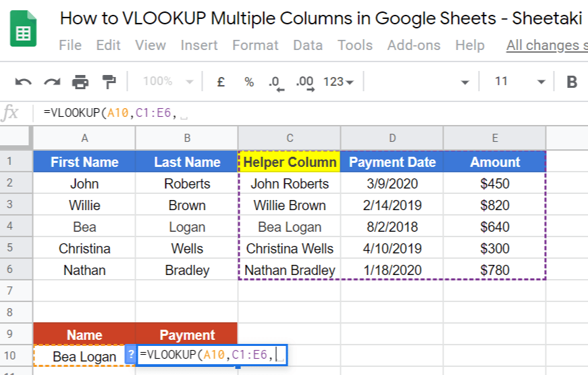Click the 8/2/2018 date cell
Viewport: 588px width, 375px height.
[392, 227]
